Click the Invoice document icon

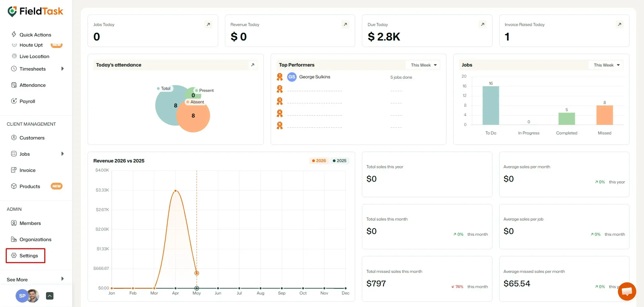click(14, 170)
